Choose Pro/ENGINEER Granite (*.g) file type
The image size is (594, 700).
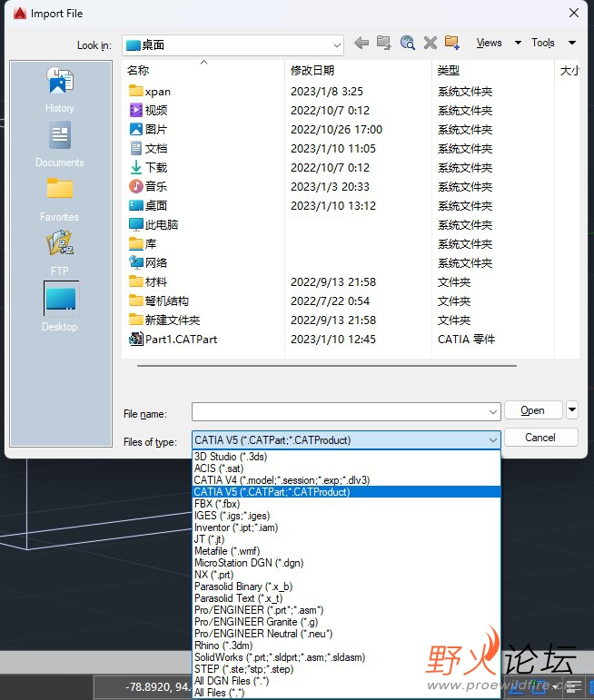pos(346,622)
